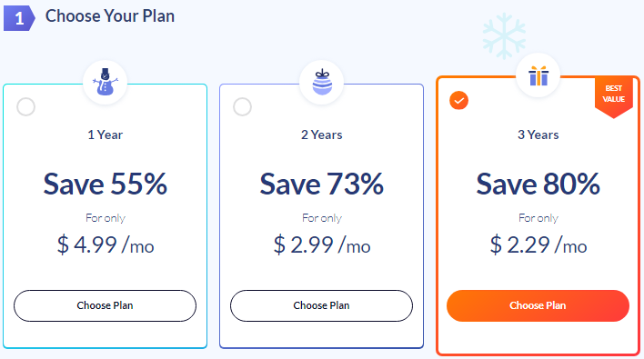The width and height of the screenshot is (644, 359).
Task: Click the checked 3 Years radio button
Action: click(458, 101)
